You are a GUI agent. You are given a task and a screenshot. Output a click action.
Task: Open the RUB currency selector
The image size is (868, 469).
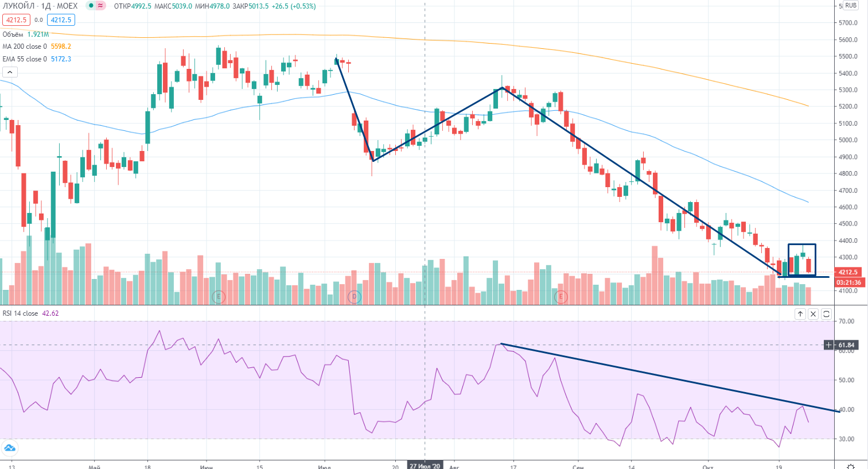pos(850,6)
